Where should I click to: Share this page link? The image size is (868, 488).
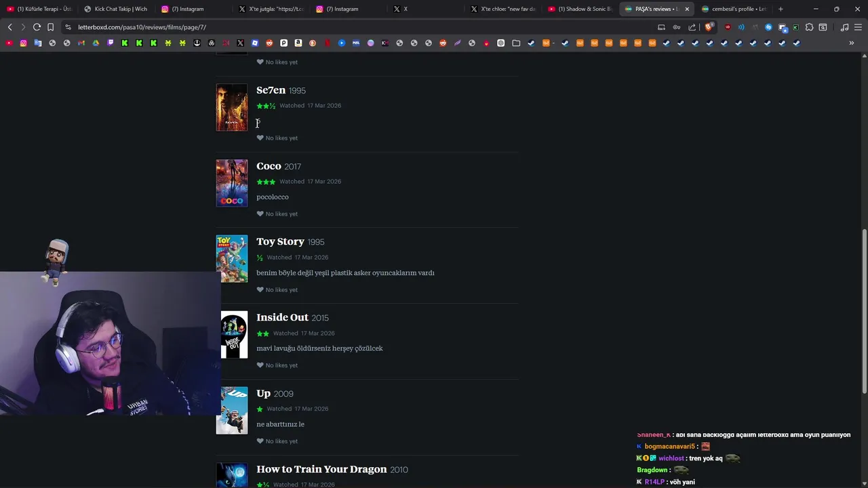coord(692,27)
